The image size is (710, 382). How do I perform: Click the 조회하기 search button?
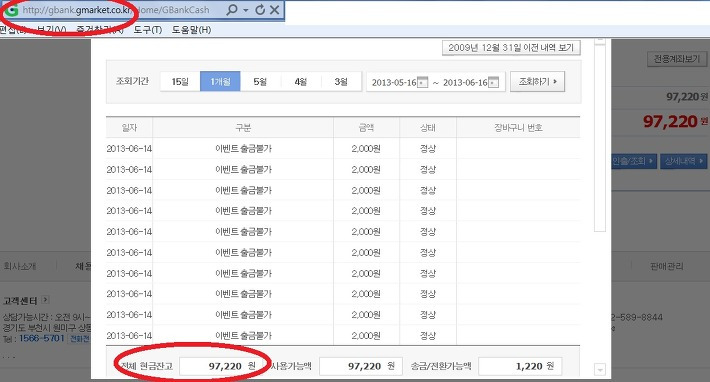coord(537,81)
